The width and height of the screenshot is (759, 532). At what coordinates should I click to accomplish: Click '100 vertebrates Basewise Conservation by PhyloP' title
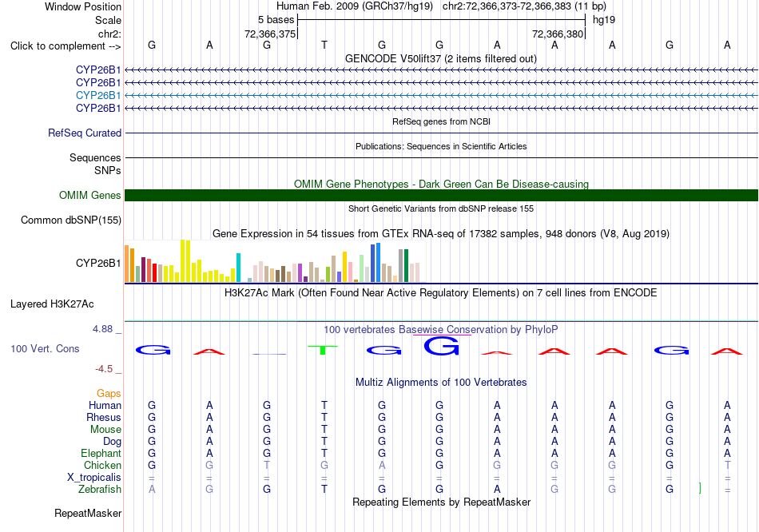click(441, 330)
